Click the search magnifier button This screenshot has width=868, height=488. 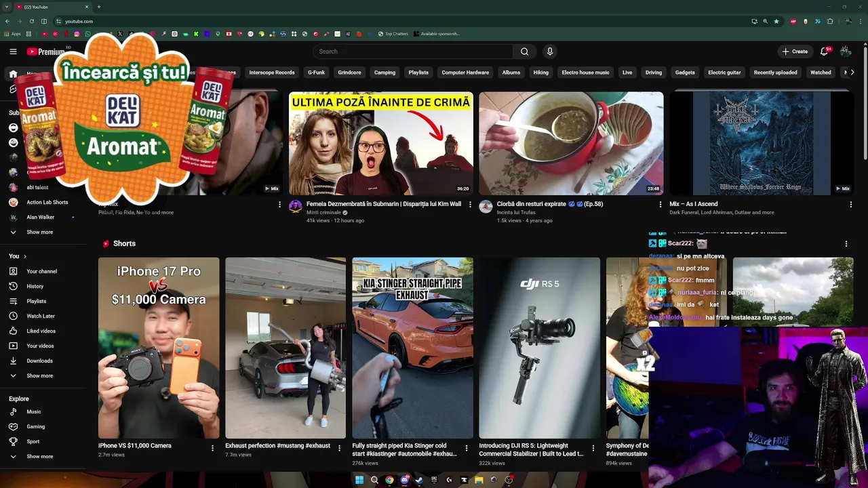(524, 52)
